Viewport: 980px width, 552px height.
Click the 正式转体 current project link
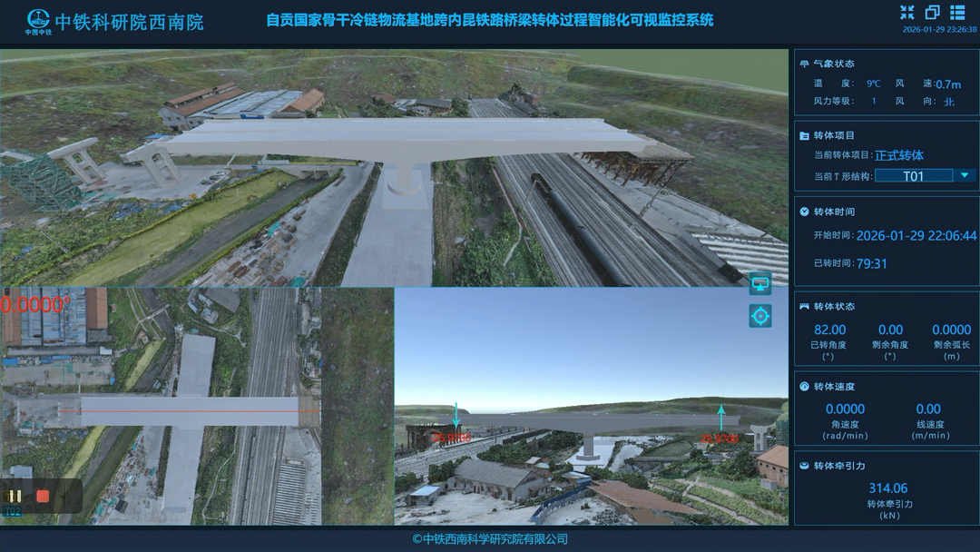coord(899,155)
